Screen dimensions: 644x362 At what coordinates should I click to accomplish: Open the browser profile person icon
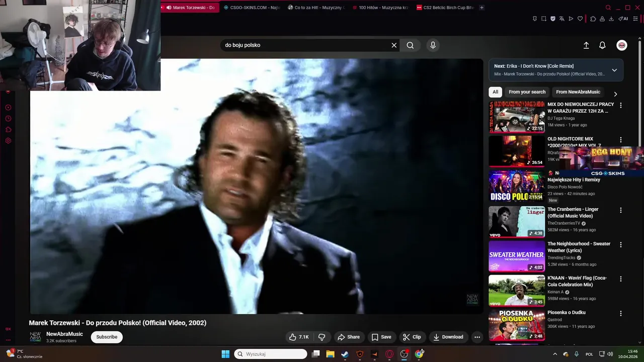tap(602, 19)
